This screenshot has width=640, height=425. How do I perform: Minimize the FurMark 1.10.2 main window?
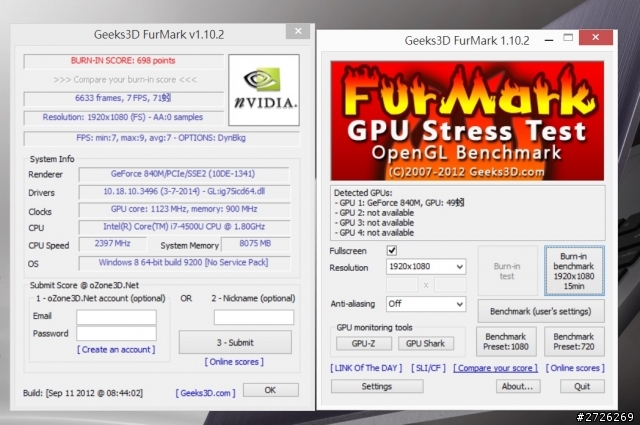tap(549, 40)
